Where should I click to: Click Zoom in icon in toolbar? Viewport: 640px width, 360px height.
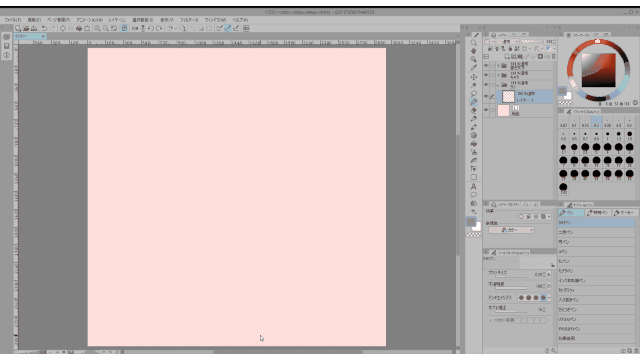97,28
